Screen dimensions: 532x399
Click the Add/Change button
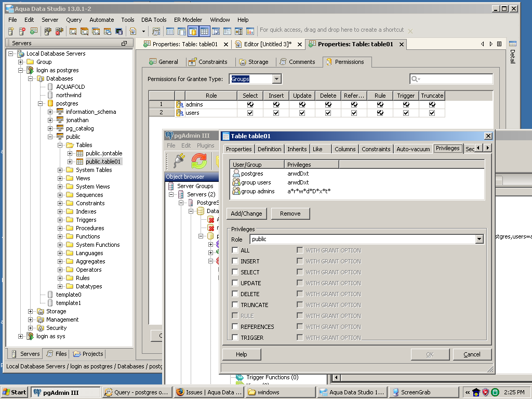point(247,214)
